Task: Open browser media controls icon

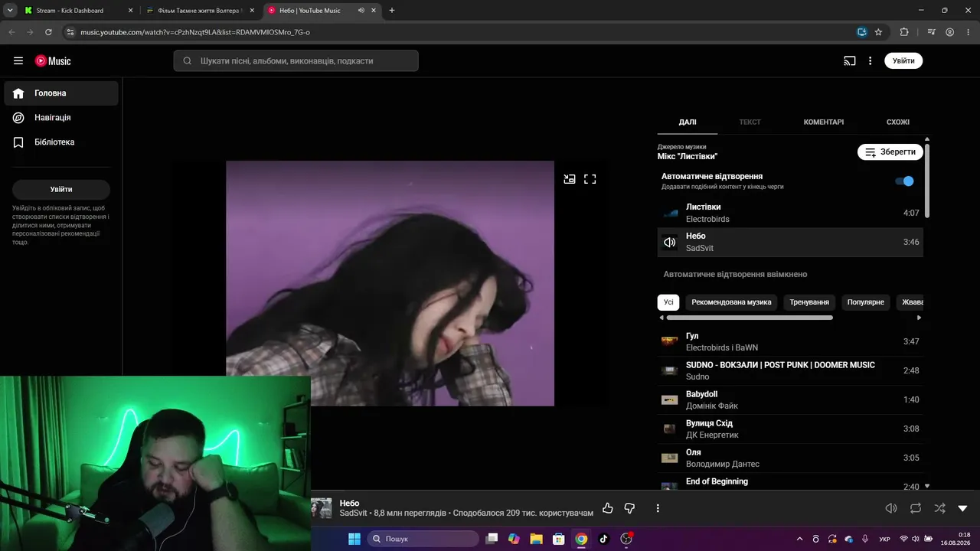Action: (931, 32)
